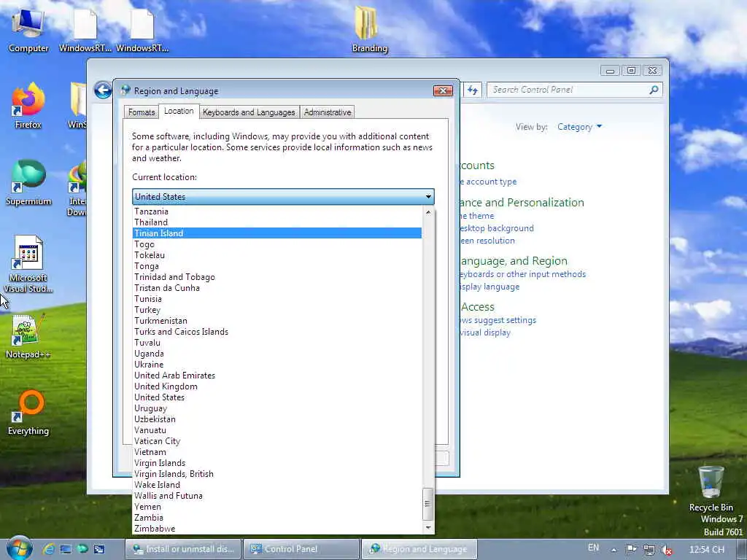Image resolution: width=747 pixels, height=560 pixels.
Task: Select United Arab Emirates
Action: click(x=276, y=376)
